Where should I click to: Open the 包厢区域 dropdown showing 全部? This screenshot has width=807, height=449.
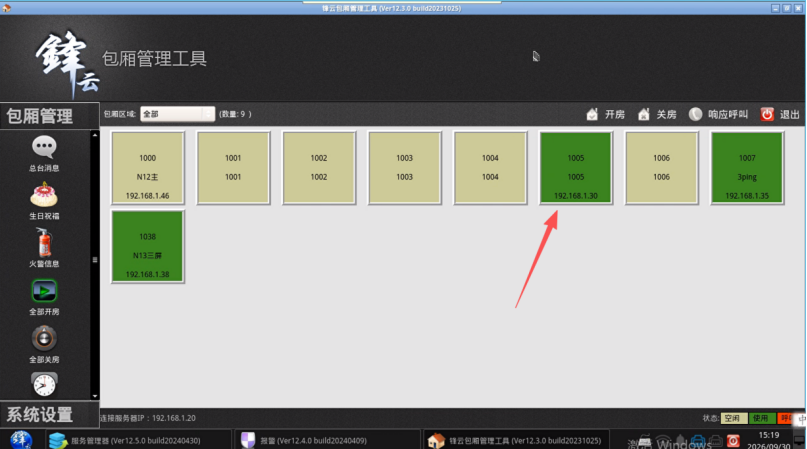tap(178, 114)
